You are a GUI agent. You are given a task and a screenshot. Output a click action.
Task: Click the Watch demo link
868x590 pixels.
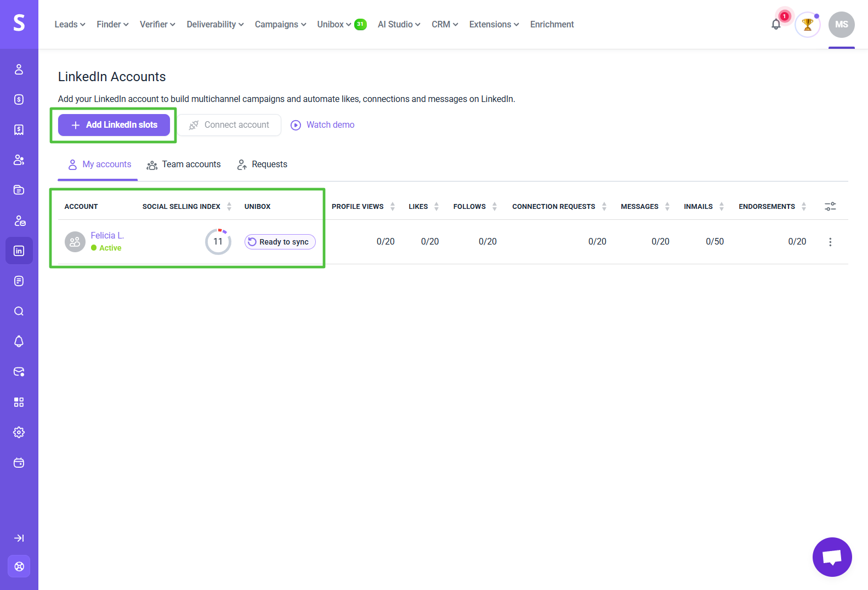pos(322,125)
